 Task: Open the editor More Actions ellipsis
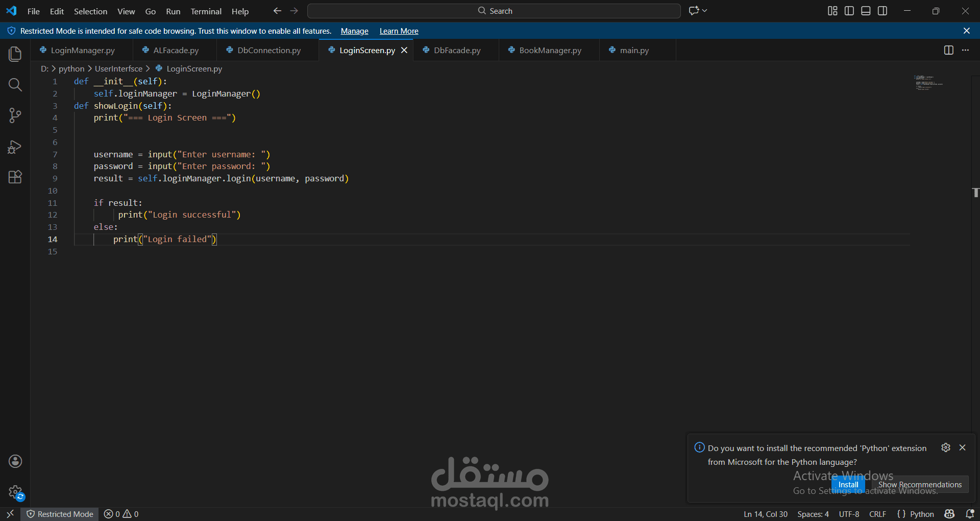(x=965, y=50)
